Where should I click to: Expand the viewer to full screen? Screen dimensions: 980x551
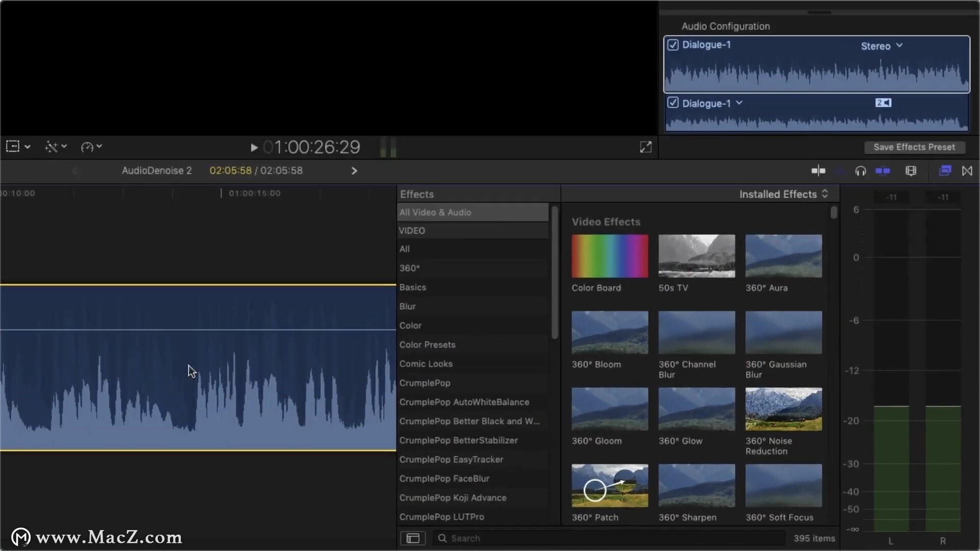[646, 147]
